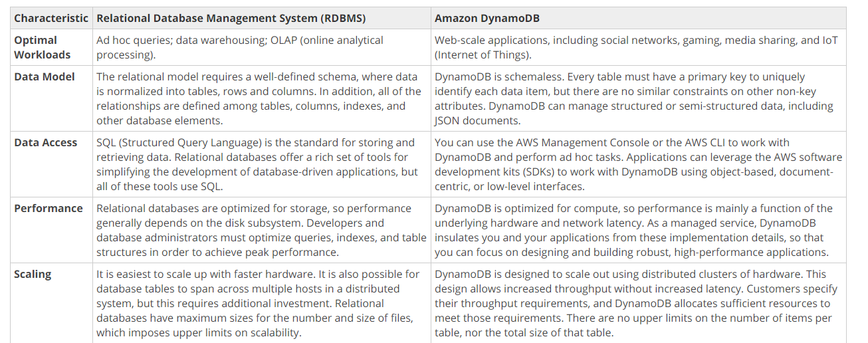Select the relational model schema description cell
The image size is (868, 343).
click(x=261, y=98)
